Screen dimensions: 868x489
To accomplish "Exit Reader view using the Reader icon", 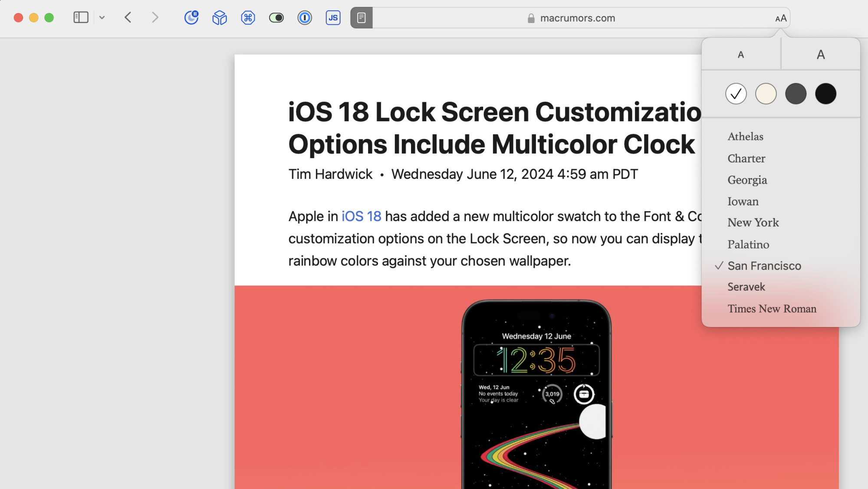I will [362, 18].
